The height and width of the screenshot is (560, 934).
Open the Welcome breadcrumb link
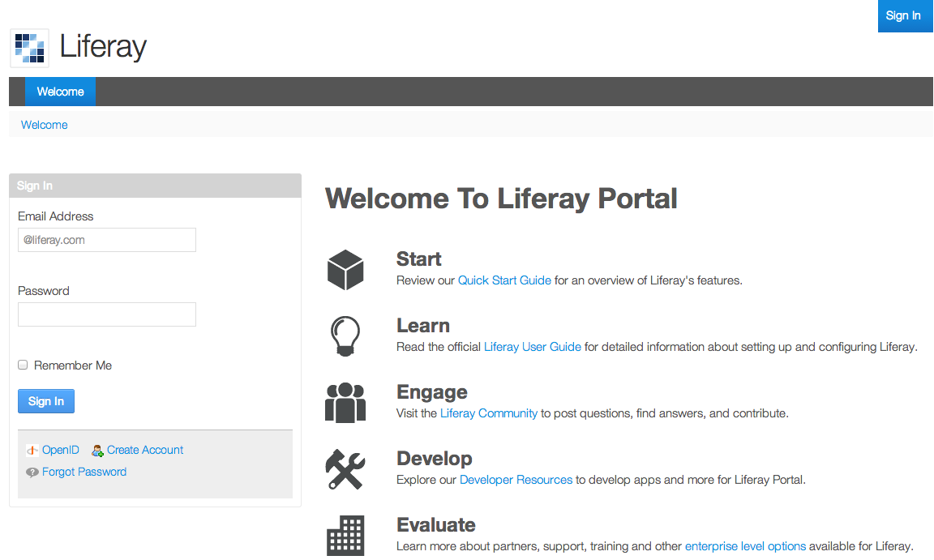point(44,124)
